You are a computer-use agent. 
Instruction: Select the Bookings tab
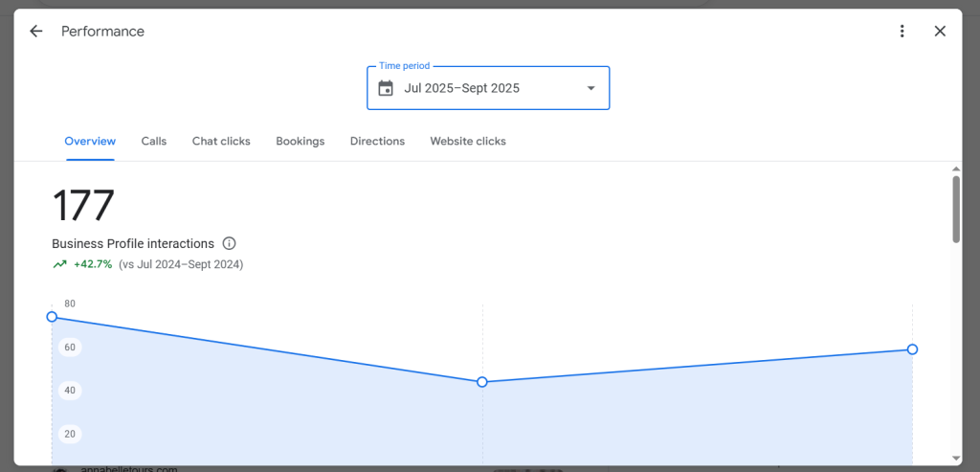pyautogui.click(x=301, y=141)
